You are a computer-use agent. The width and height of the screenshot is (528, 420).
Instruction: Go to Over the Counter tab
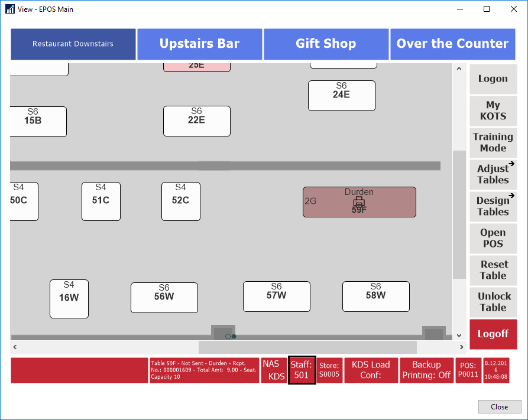click(452, 44)
